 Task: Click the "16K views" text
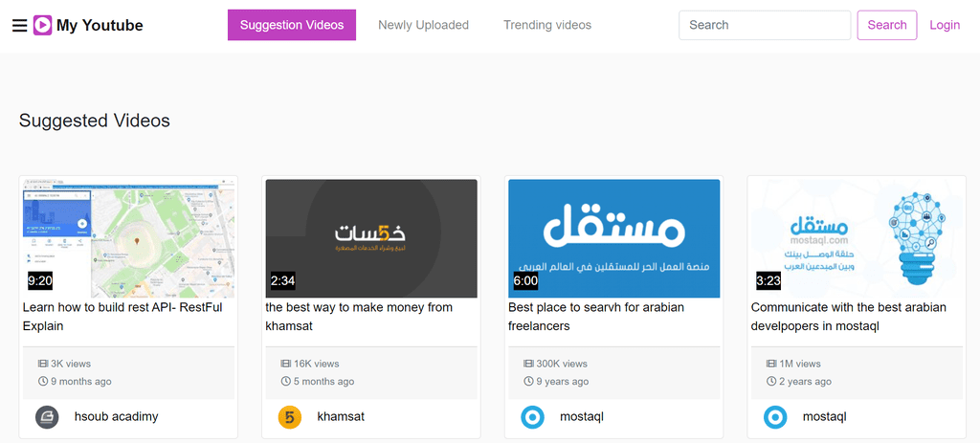[x=316, y=364]
